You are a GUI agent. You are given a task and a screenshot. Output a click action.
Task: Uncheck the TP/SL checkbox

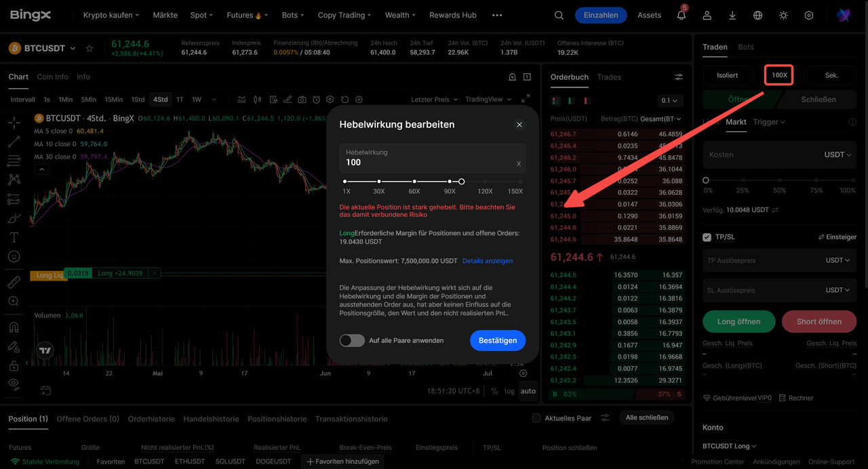[707, 237]
